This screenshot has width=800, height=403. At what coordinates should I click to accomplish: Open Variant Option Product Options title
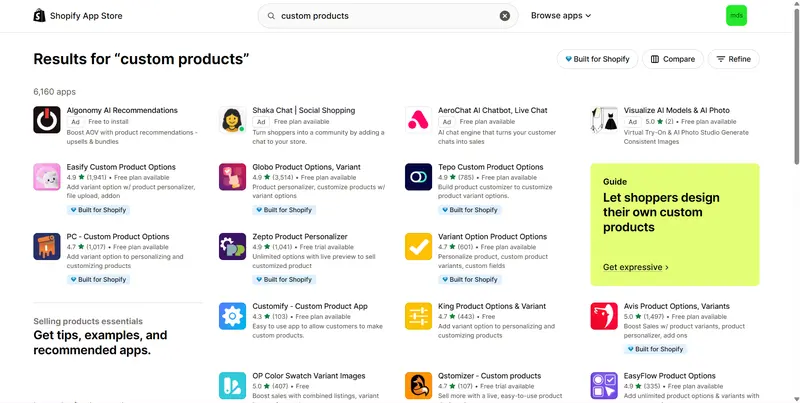tap(492, 237)
